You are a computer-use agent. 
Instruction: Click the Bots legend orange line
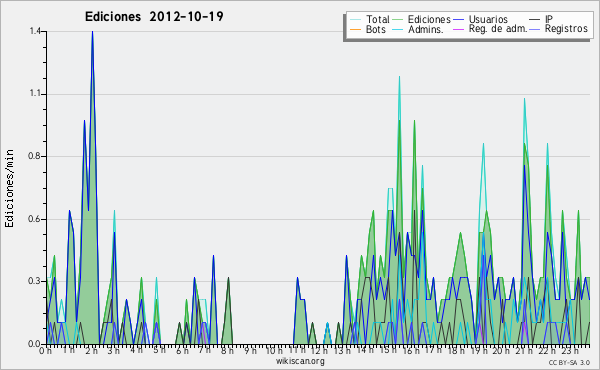click(355, 29)
